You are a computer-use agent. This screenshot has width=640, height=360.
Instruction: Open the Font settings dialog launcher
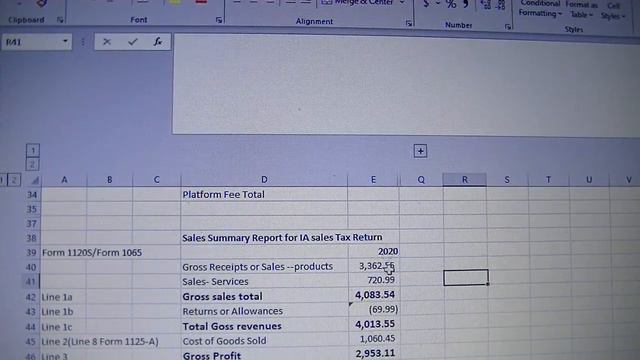click(x=219, y=20)
